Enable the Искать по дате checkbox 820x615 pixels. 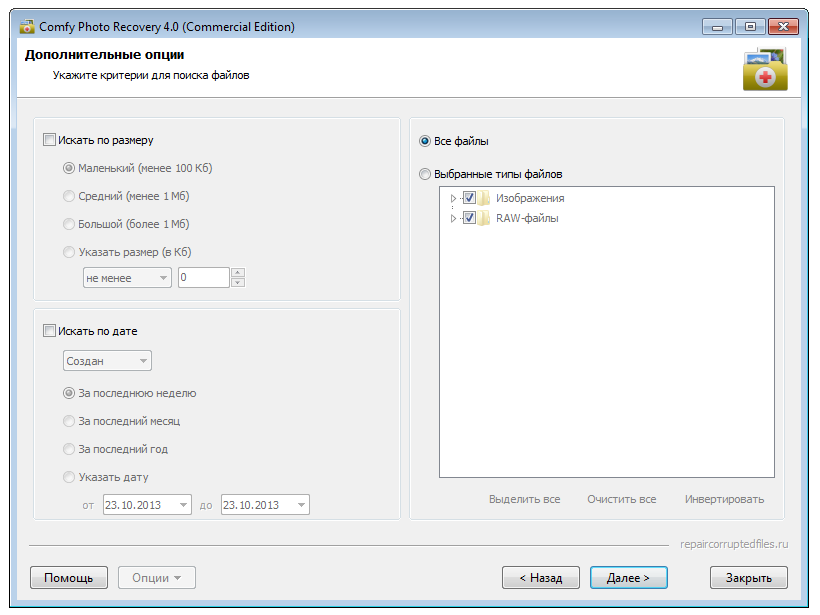pos(49,331)
